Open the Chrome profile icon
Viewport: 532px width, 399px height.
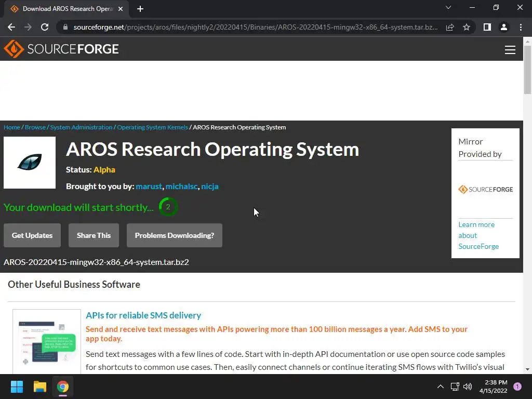[x=504, y=27]
